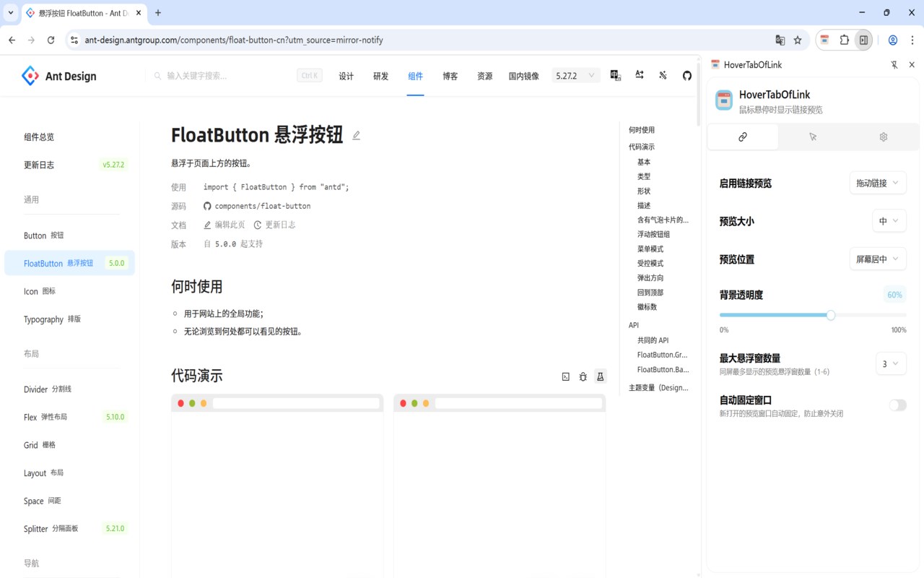
Task: Open Google Translate for this page
Action: (780, 40)
